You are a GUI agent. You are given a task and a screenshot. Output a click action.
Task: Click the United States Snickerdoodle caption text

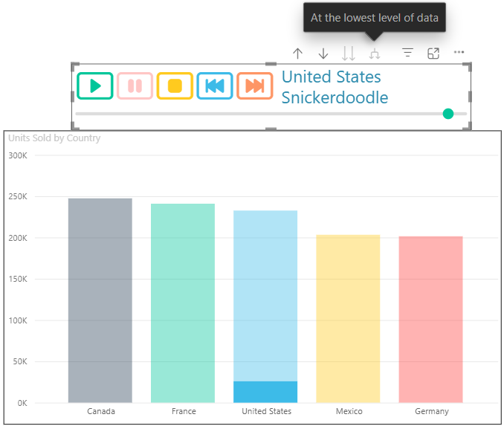pyautogui.click(x=334, y=87)
